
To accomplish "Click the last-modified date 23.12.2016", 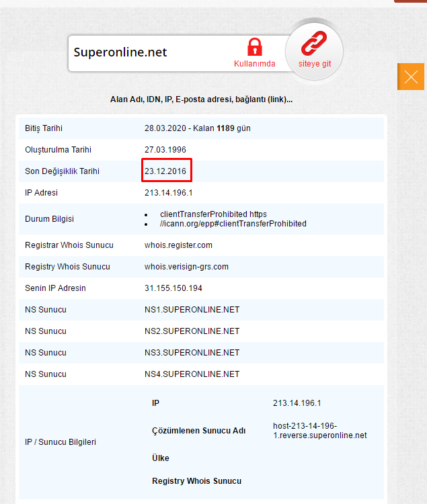I will click(165, 171).
